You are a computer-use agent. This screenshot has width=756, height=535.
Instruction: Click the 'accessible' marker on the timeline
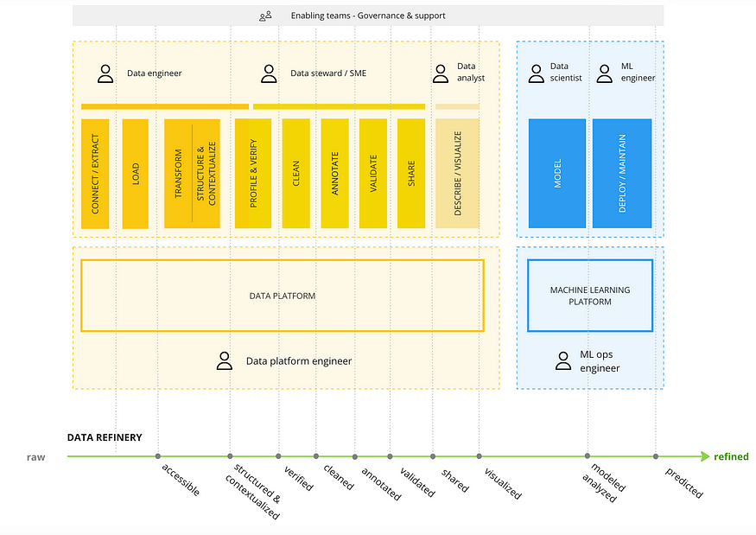tap(156, 456)
